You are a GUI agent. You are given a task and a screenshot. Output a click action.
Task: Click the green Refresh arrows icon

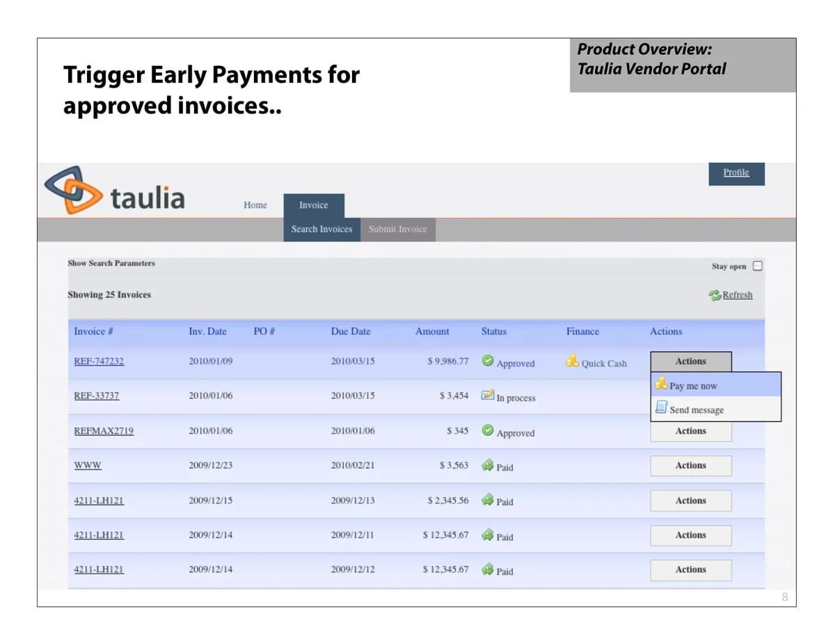pos(715,295)
